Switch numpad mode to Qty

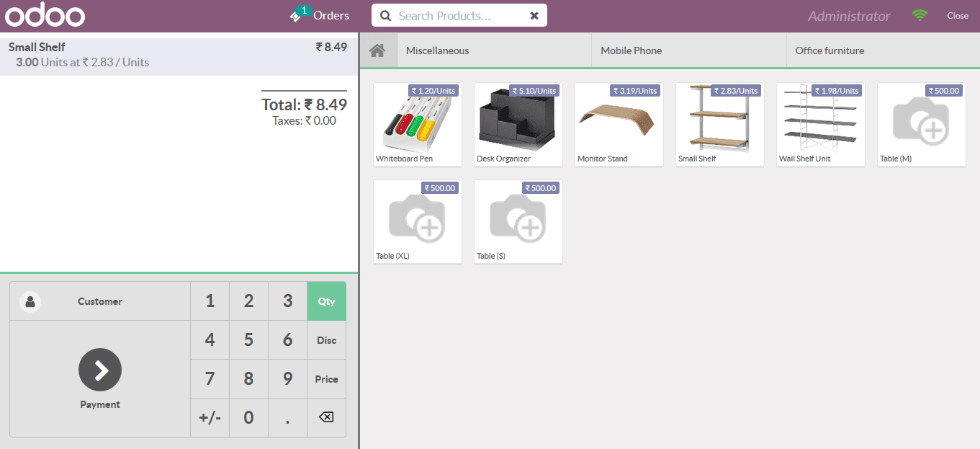(326, 301)
